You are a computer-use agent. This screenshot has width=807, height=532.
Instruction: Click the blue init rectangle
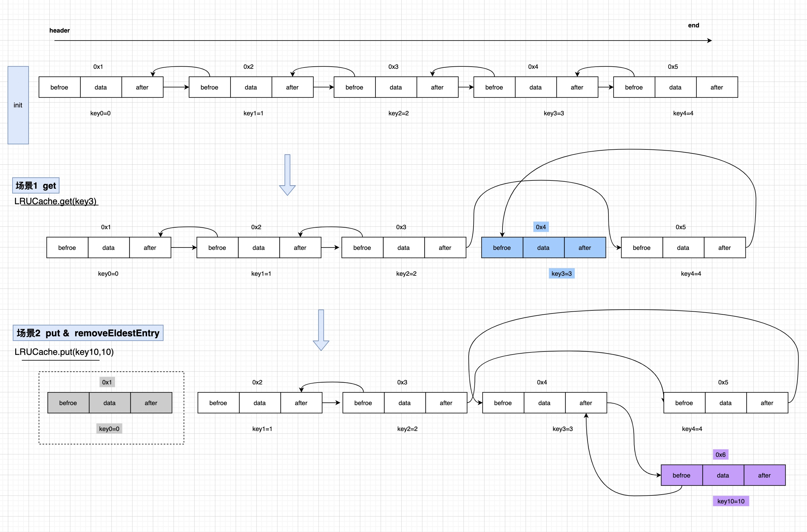click(x=18, y=105)
